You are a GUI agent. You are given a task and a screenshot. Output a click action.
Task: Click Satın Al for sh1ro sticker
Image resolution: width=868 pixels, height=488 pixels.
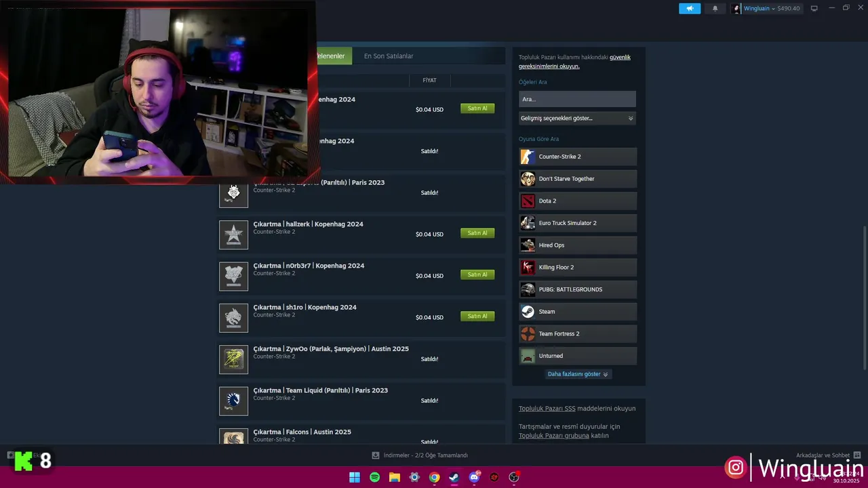477,316
